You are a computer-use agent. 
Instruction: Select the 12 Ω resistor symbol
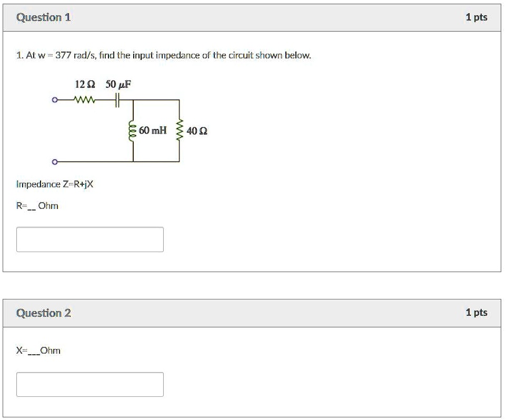[84, 99]
